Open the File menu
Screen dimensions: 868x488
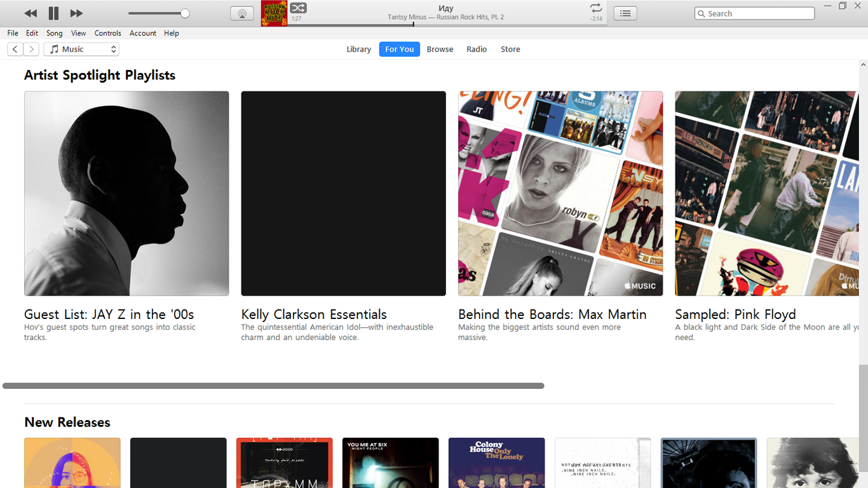coord(13,33)
